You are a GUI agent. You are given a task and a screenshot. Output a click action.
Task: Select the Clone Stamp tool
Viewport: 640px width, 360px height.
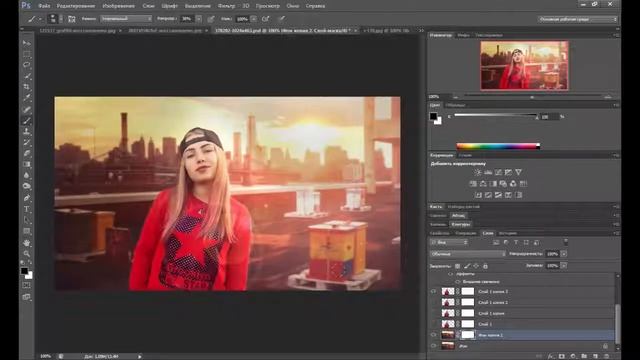tap(27, 131)
